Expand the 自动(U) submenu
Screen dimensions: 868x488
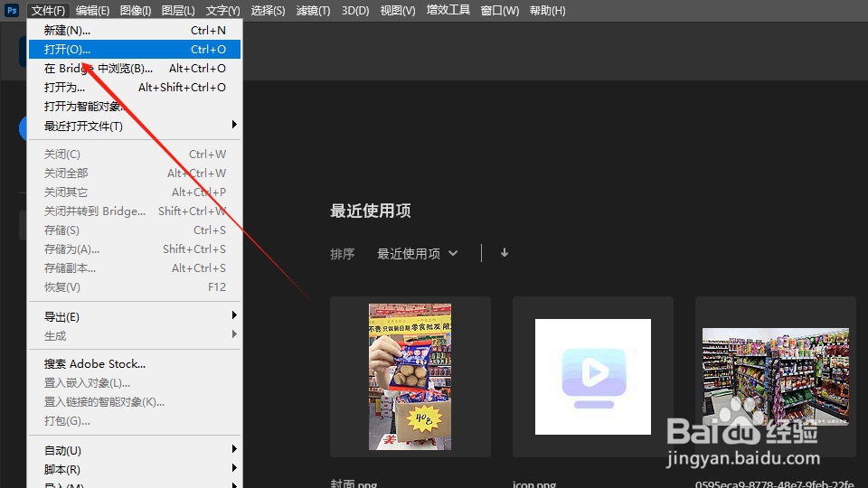click(135, 450)
